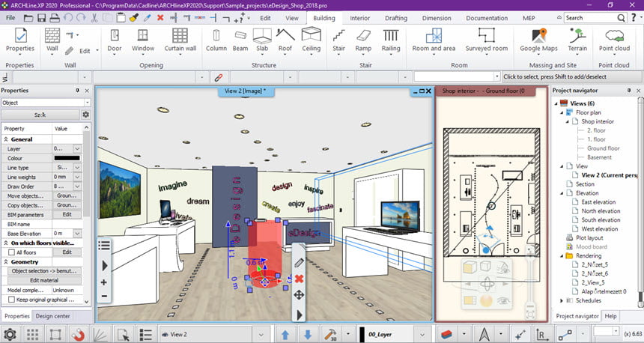Screen dimensions: 644x343
Task: Click the Cut scissors icon
Action: click(94, 18)
